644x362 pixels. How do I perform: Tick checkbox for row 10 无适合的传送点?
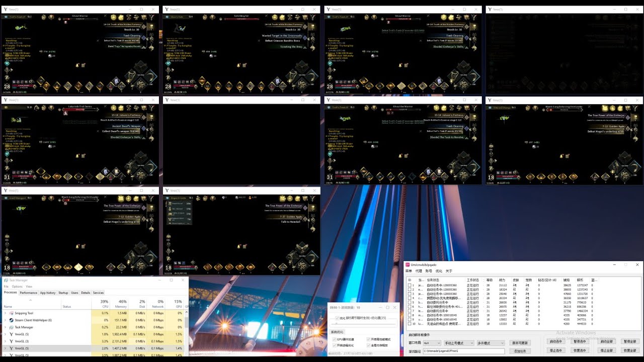point(410,324)
